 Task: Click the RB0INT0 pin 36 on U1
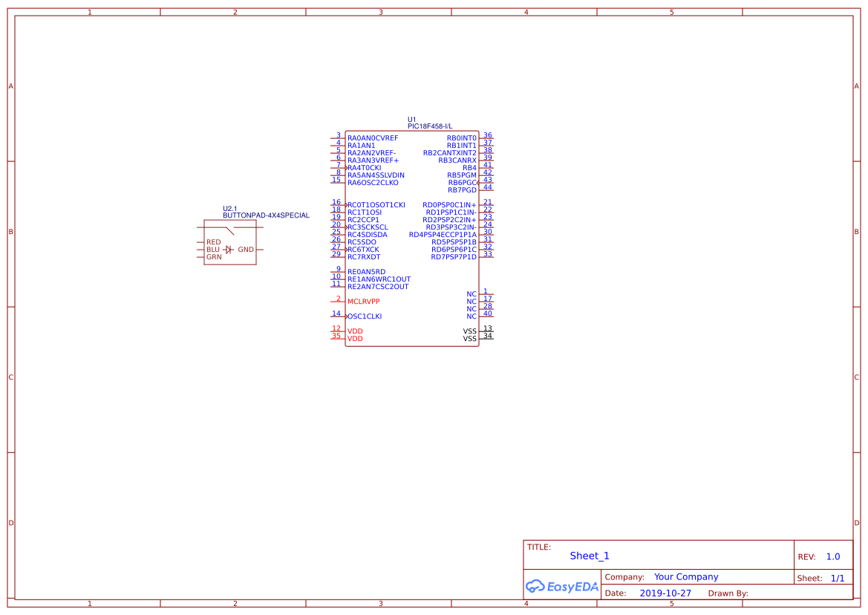461,138
